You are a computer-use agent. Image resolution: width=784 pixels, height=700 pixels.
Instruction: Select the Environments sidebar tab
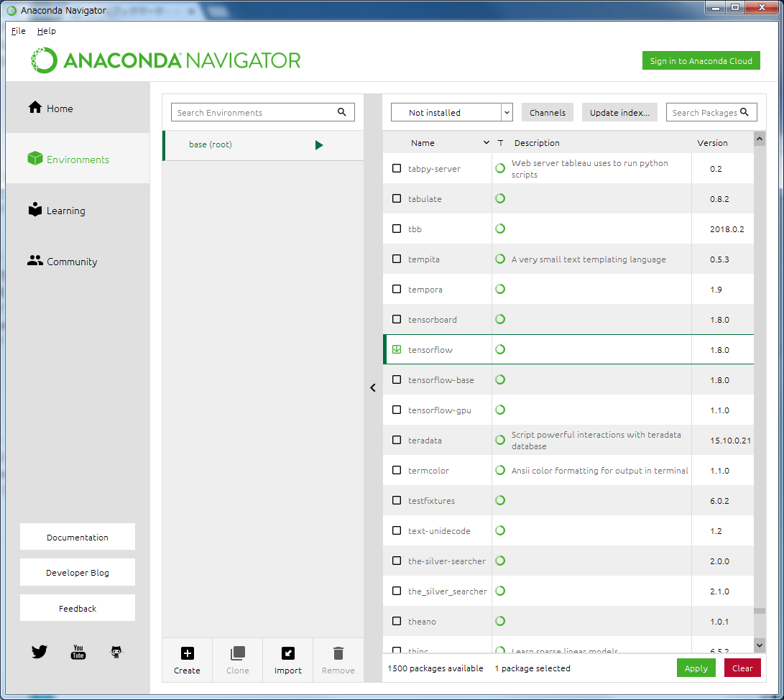click(78, 159)
